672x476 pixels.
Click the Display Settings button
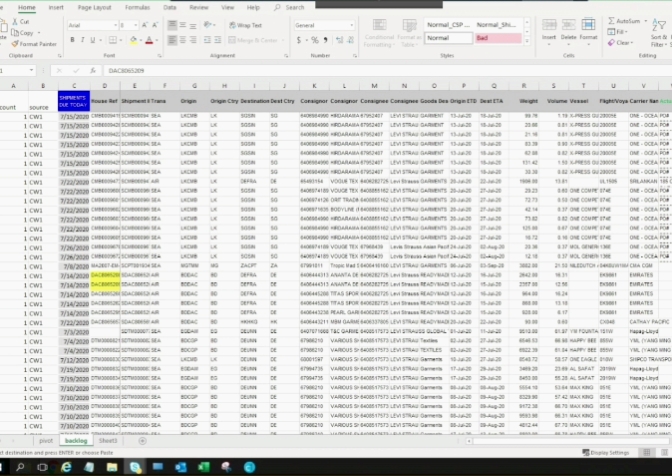607,452
